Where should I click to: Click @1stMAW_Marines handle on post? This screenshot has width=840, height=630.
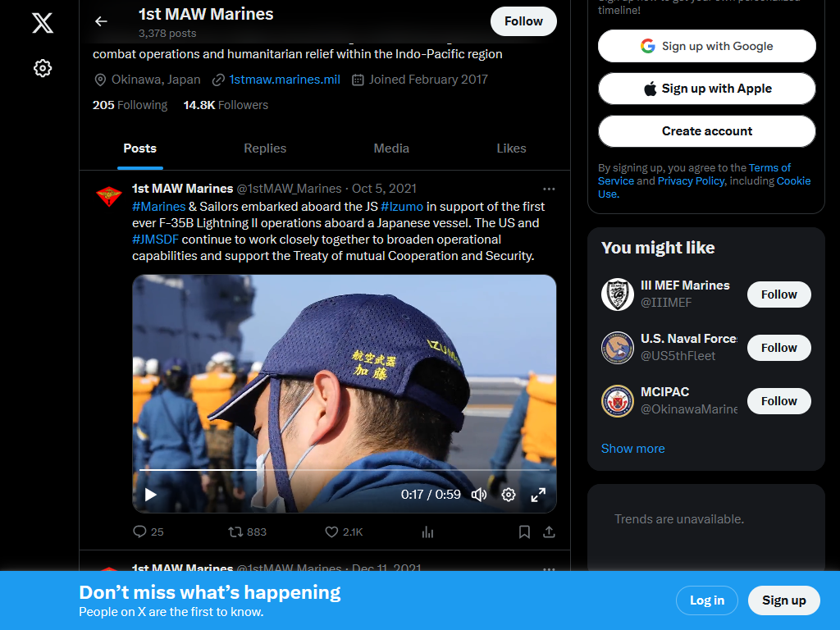click(x=289, y=189)
